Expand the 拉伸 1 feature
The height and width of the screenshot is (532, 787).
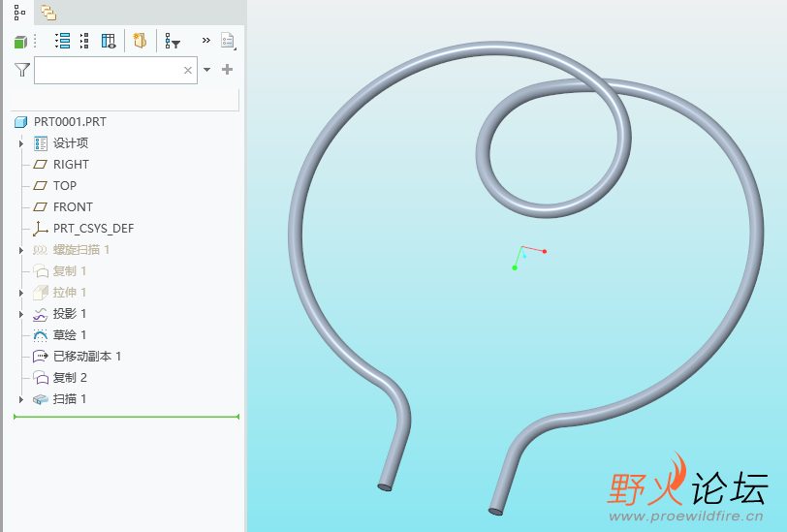click(x=21, y=293)
